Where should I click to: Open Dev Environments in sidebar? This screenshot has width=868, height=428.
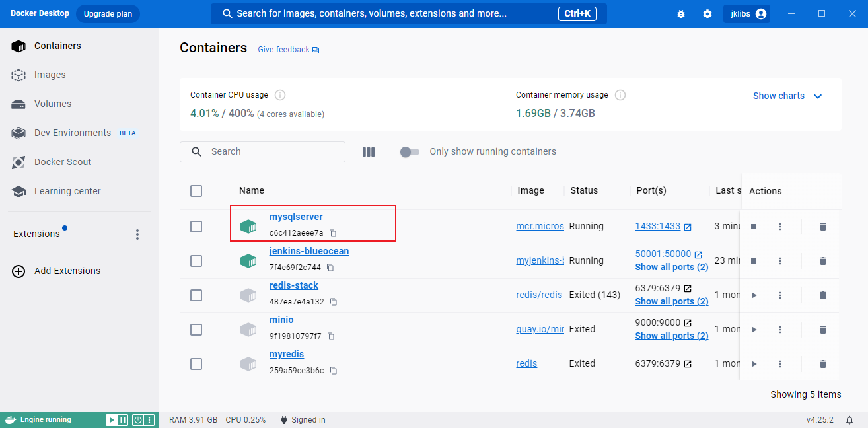79,133
